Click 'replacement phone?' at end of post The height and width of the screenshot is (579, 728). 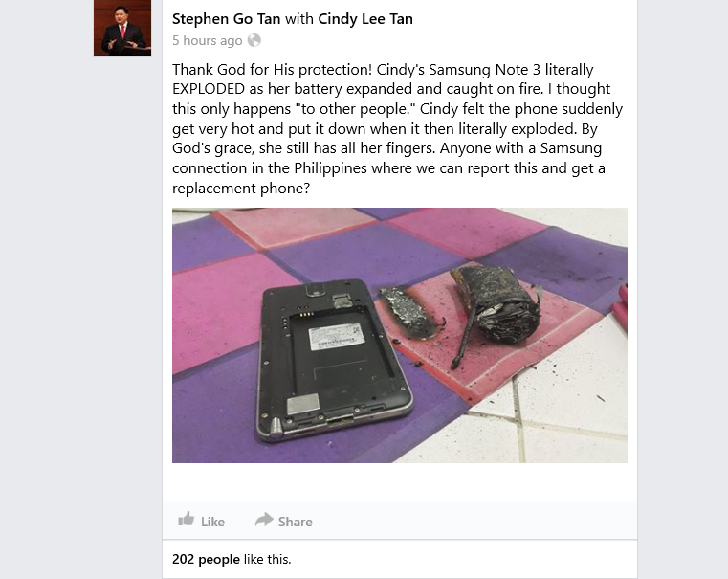(x=241, y=188)
